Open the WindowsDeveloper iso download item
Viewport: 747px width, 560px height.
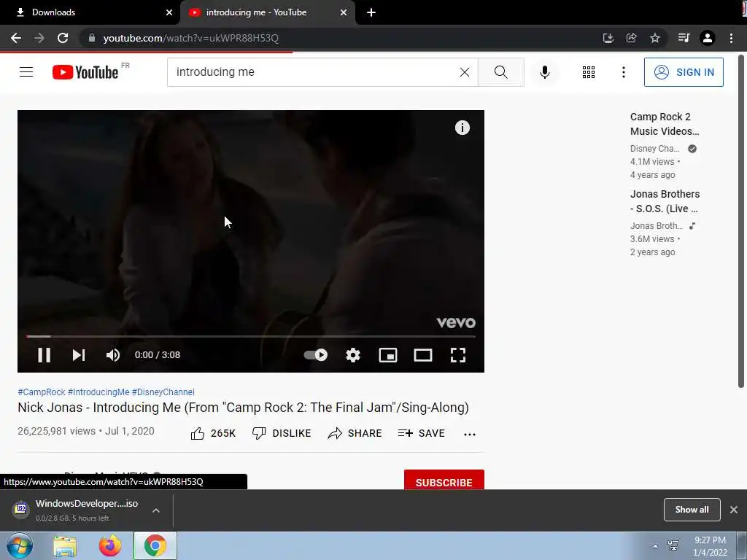pyautogui.click(x=76, y=510)
